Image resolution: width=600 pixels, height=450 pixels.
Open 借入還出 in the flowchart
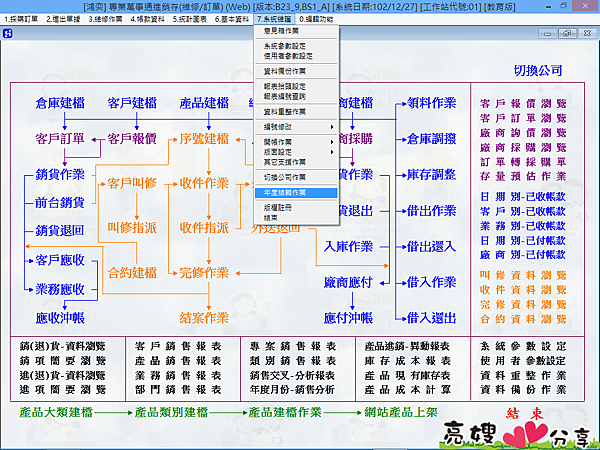pyautogui.click(x=432, y=318)
